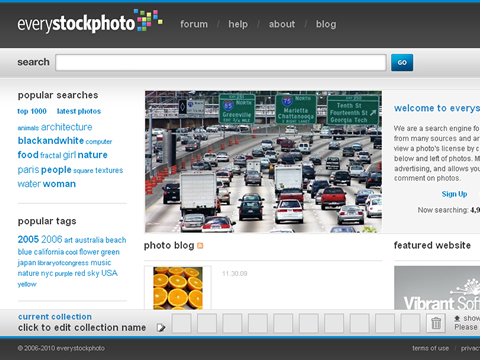480x360 pixels.
Task: Click the first empty collection slot
Action: click(x=182, y=323)
